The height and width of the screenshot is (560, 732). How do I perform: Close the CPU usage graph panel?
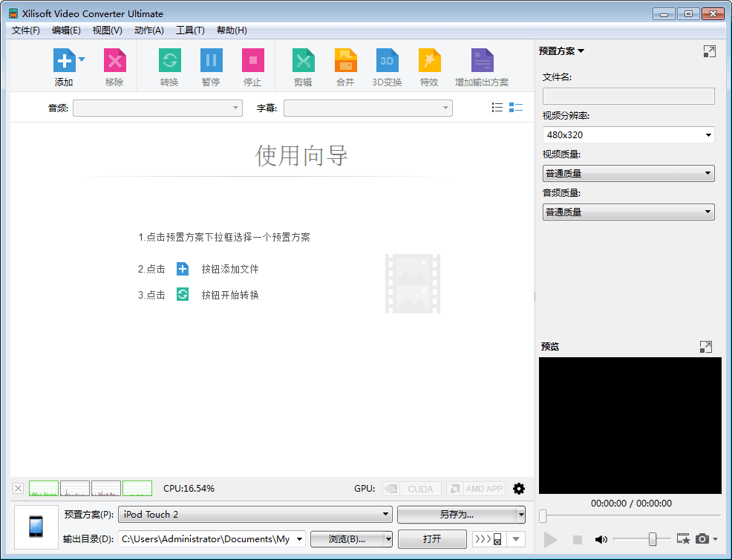(19, 489)
